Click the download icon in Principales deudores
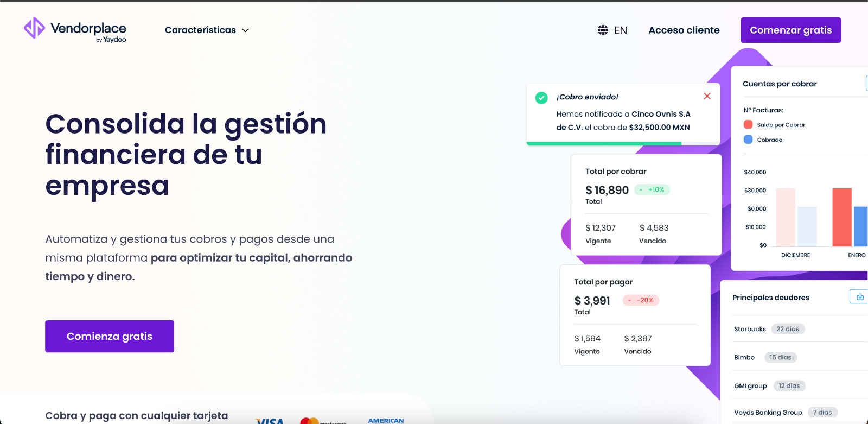The height and width of the screenshot is (424, 868). click(x=859, y=296)
